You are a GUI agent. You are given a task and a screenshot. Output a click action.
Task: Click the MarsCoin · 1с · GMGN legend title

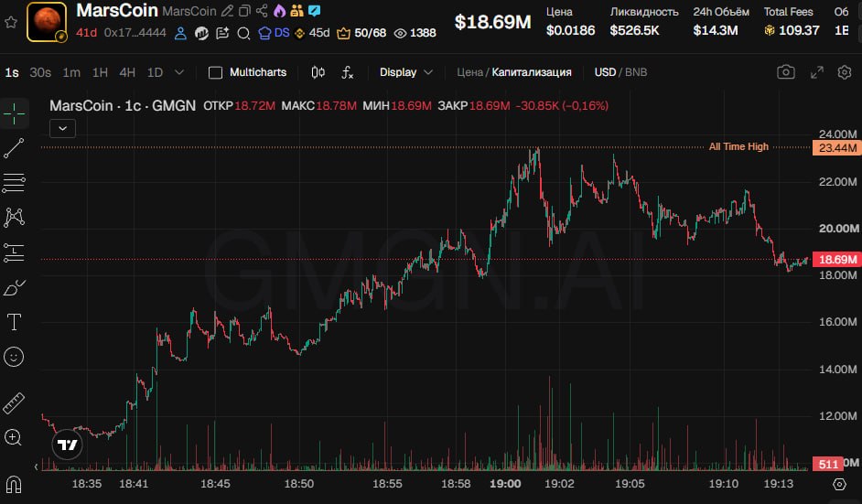[x=123, y=105]
